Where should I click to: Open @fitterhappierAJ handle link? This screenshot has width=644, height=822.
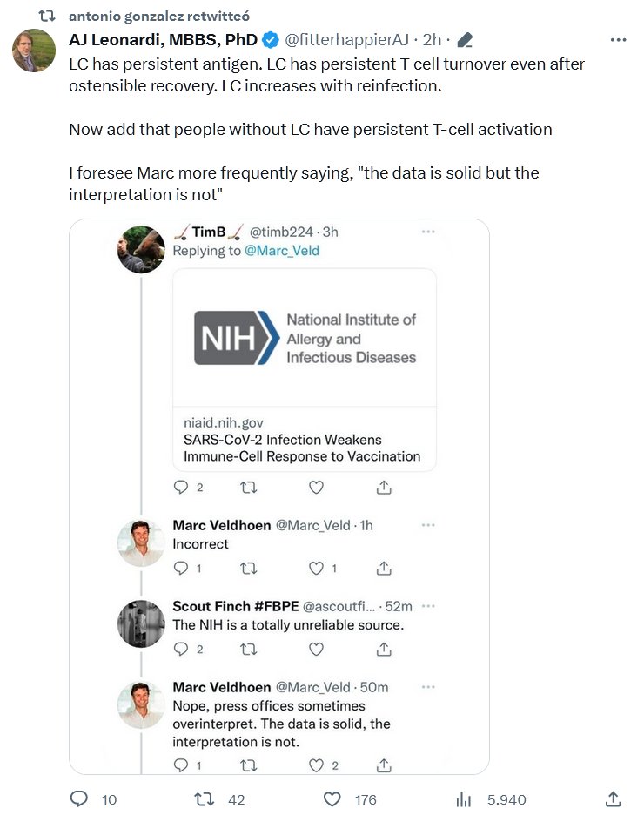tap(346, 40)
